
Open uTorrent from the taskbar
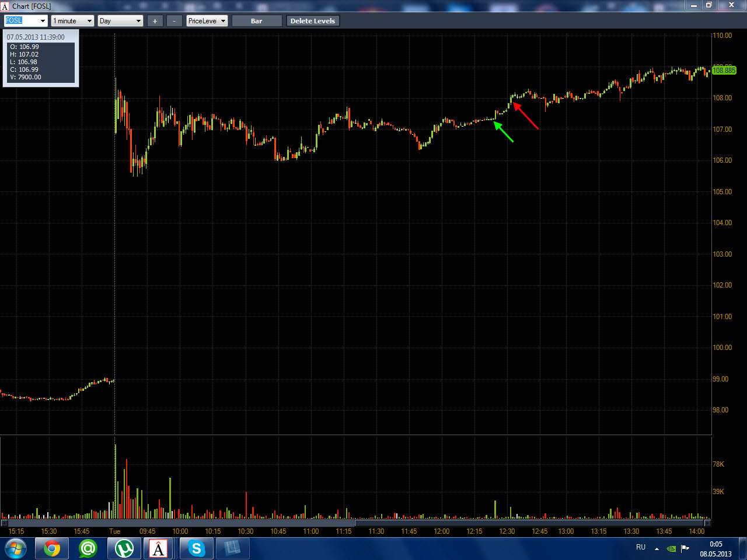[124, 549]
